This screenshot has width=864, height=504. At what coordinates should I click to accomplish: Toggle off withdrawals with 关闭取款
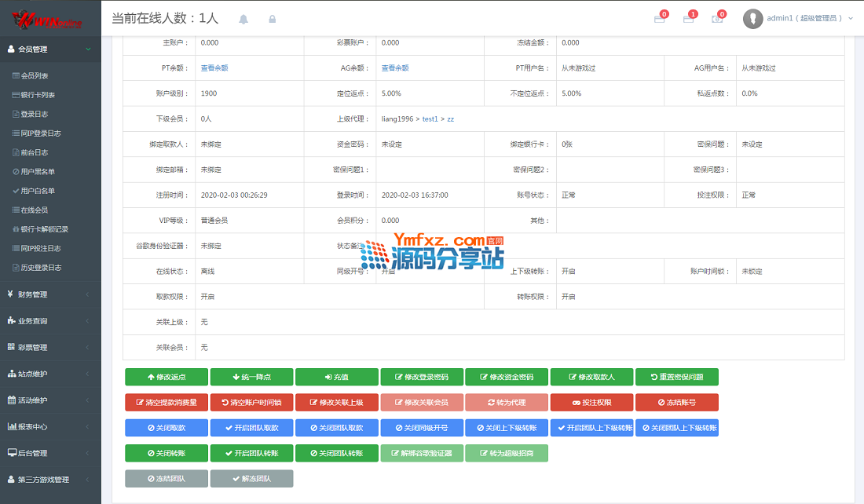point(167,428)
